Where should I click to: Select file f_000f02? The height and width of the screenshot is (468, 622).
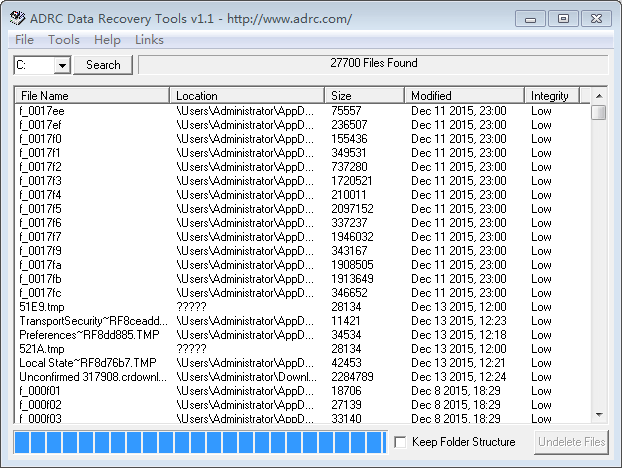40,405
